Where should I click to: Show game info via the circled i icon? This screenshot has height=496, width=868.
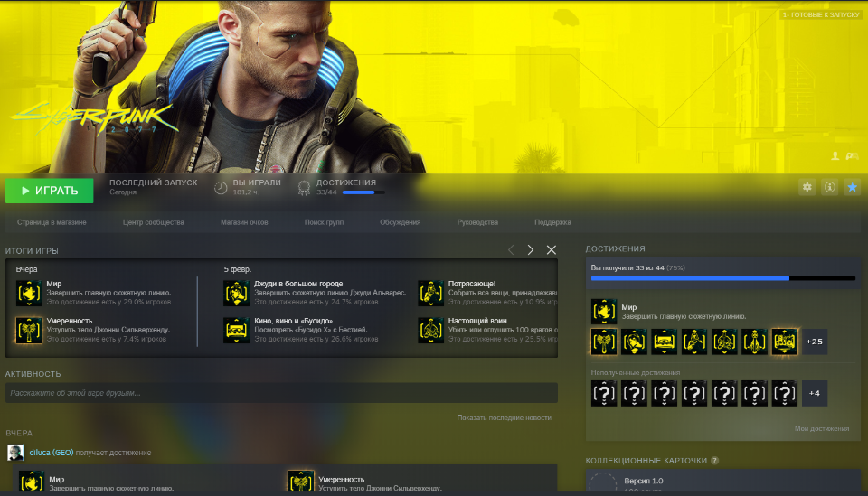pos(829,187)
